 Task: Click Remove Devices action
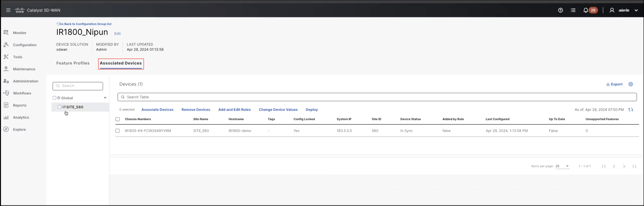[196, 110]
